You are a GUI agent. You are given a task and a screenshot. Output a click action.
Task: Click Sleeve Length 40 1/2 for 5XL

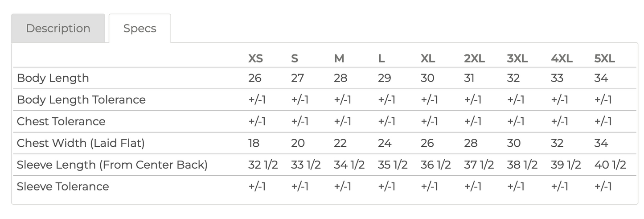pos(610,165)
